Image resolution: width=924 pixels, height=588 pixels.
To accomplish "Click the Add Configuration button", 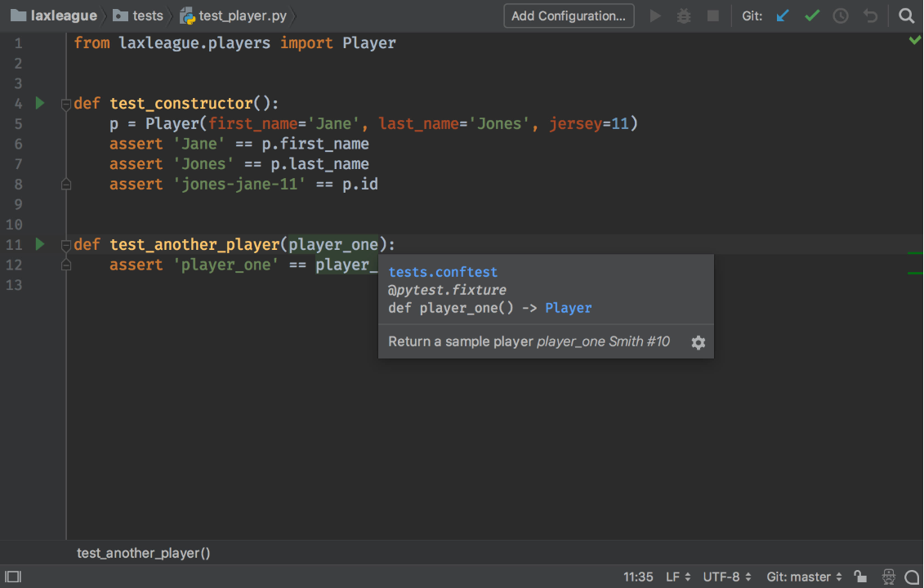I will (569, 16).
